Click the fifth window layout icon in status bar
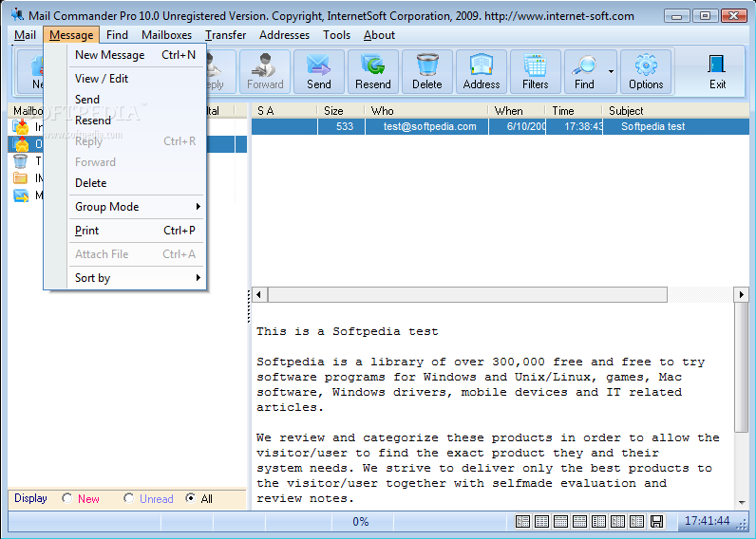 pos(598,521)
